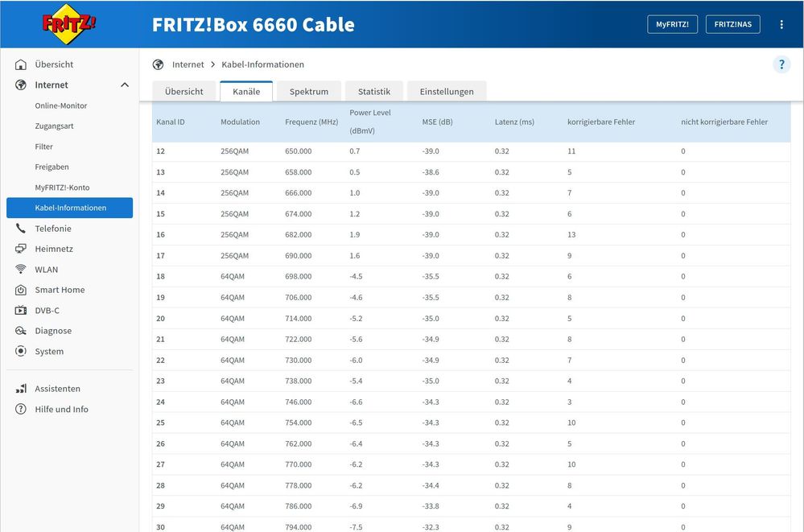Click the nicht korrigierbare Fehler header

[x=724, y=122]
